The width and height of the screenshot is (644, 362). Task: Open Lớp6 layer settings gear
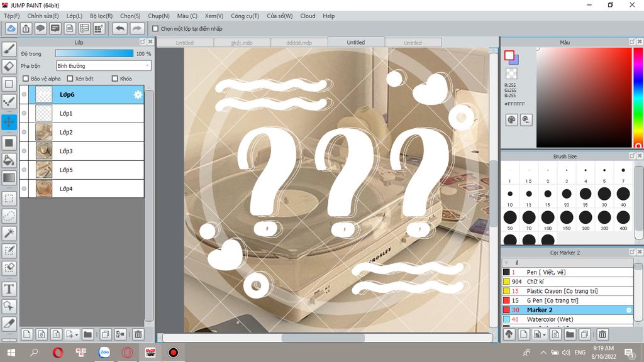click(x=138, y=95)
